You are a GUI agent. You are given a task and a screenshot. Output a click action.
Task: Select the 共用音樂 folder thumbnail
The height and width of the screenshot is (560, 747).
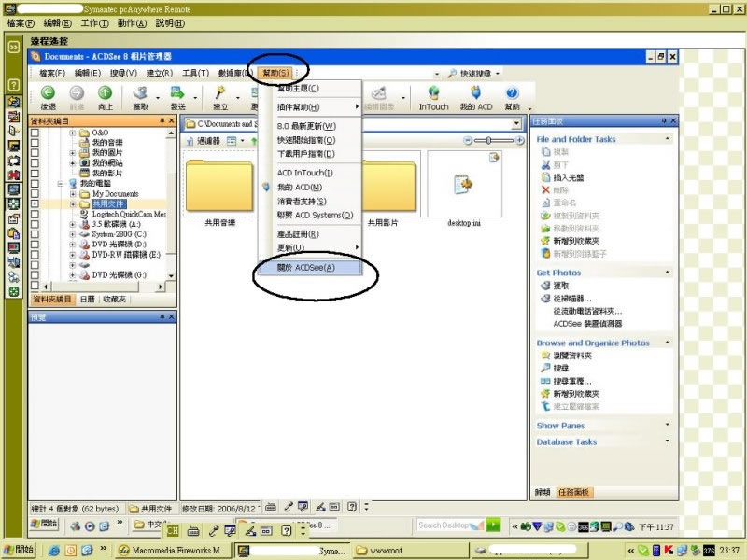(219, 189)
